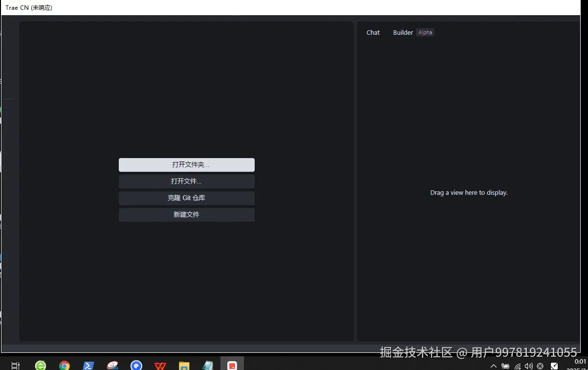Click the gray X status icon in tray
The image size is (588, 370).
coord(540,366)
